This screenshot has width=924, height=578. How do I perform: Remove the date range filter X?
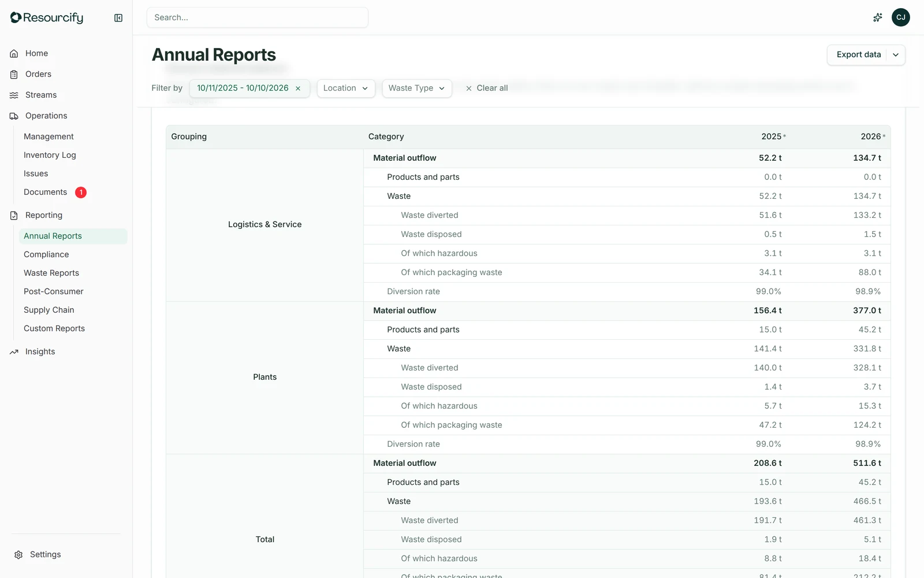(298, 88)
